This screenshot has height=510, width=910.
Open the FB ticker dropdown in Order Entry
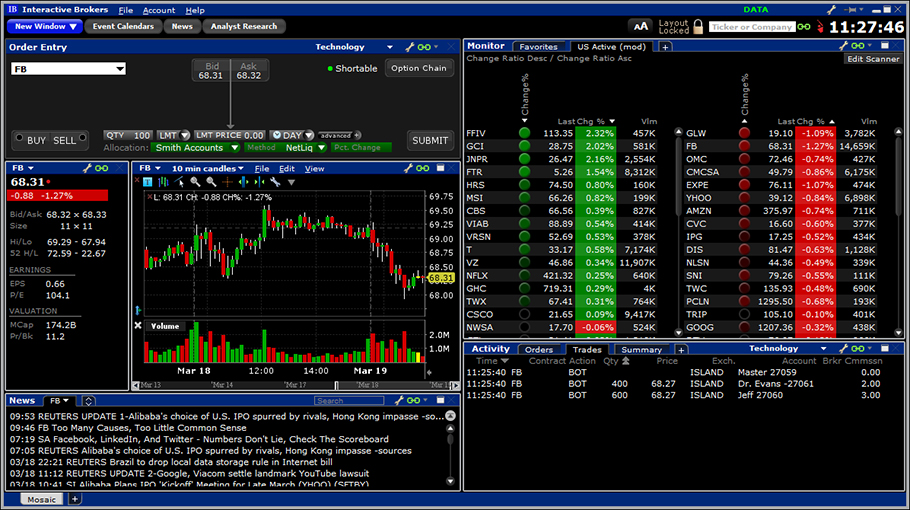pos(119,69)
